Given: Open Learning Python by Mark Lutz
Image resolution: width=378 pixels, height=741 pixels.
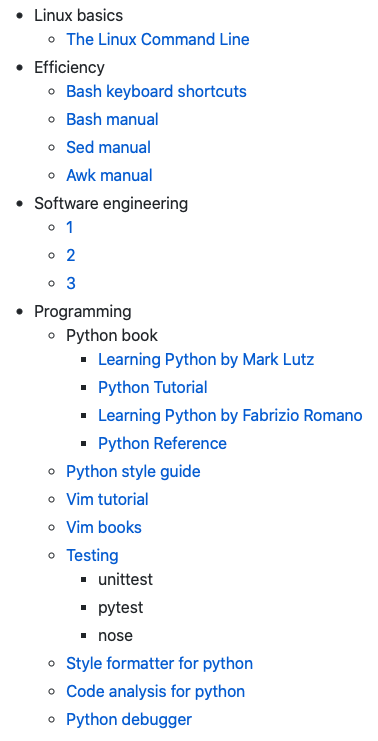Looking at the screenshot, I should pos(206,360).
